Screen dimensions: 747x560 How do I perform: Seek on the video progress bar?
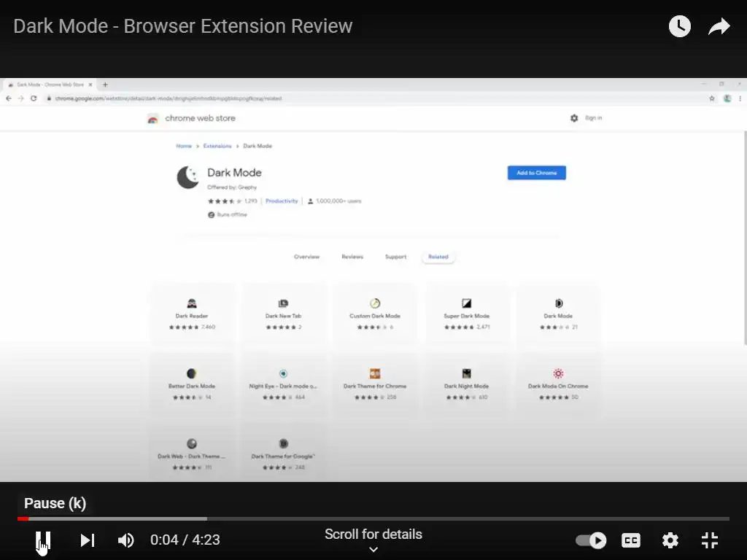(373, 518)
